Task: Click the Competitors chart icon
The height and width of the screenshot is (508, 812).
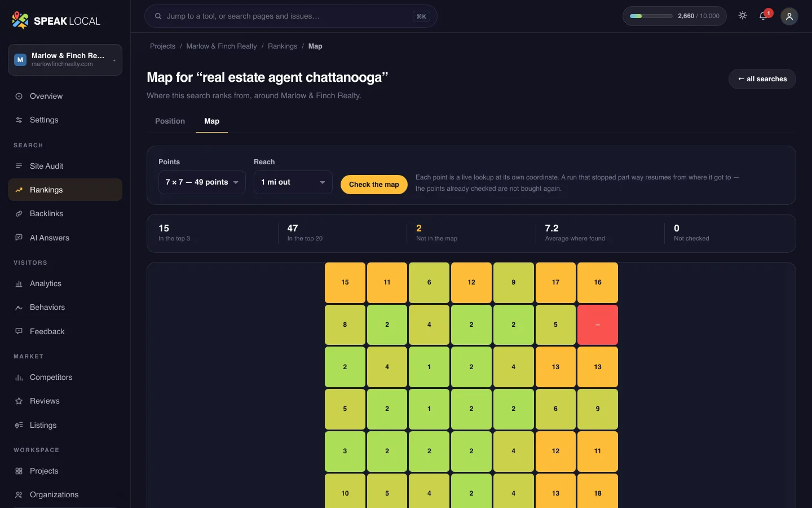Action: click(19, 378)
